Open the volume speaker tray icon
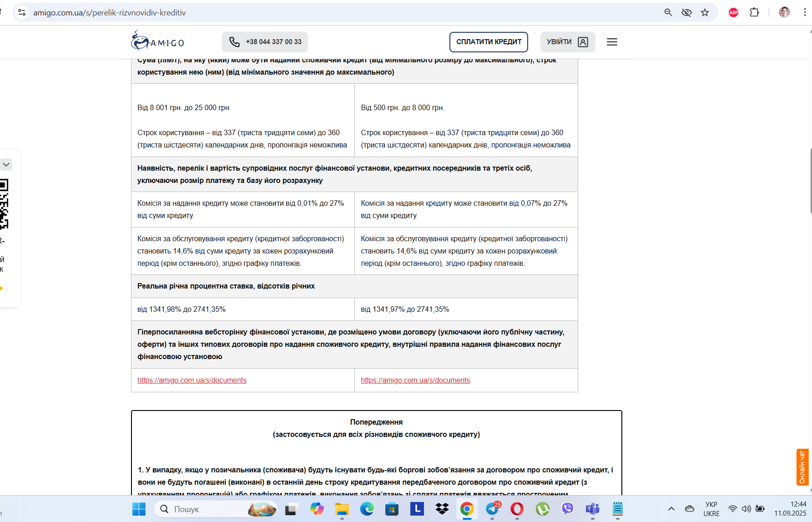The image size is (812, 522). coord(746,509)
